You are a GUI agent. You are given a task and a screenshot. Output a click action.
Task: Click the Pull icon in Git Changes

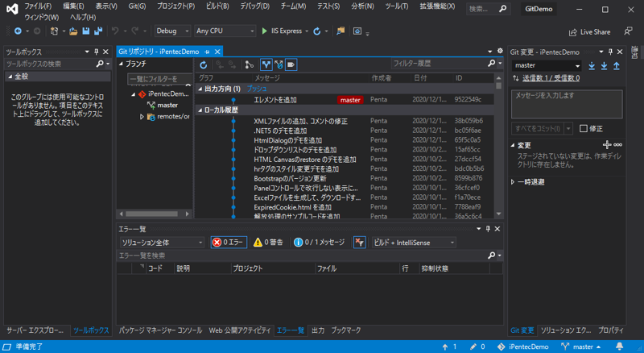point(605,66)
